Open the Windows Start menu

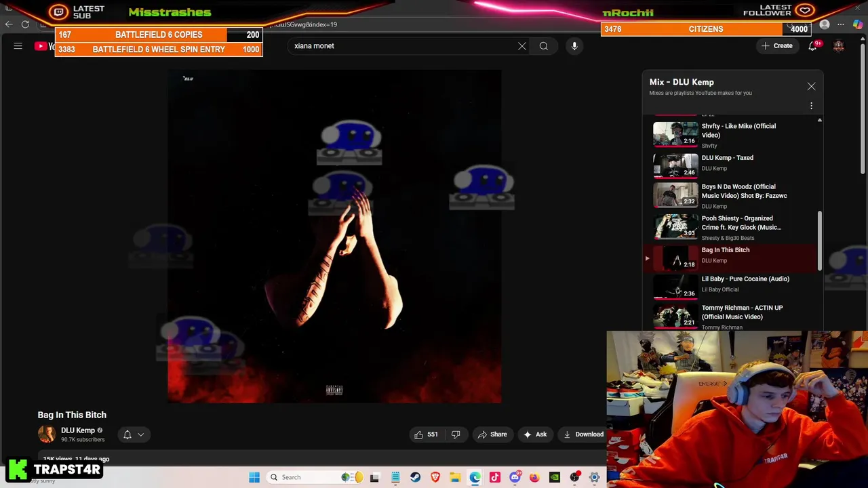(254, 477)
